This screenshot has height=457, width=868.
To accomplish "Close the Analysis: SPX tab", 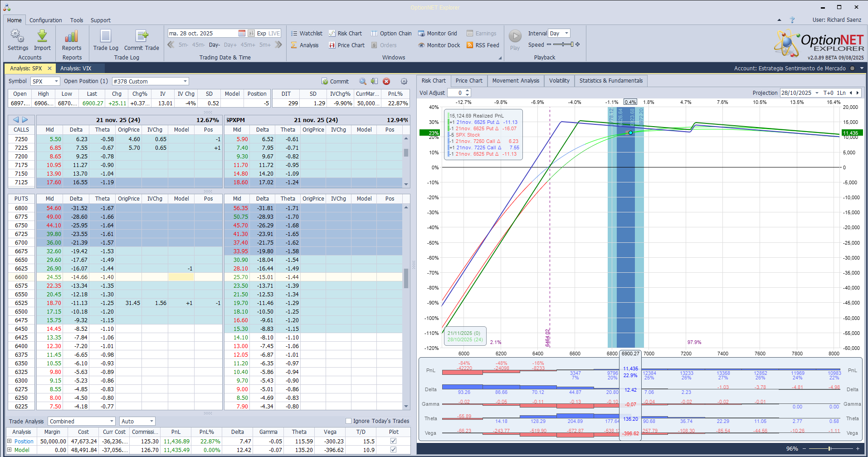I will (x=49, y=69).
